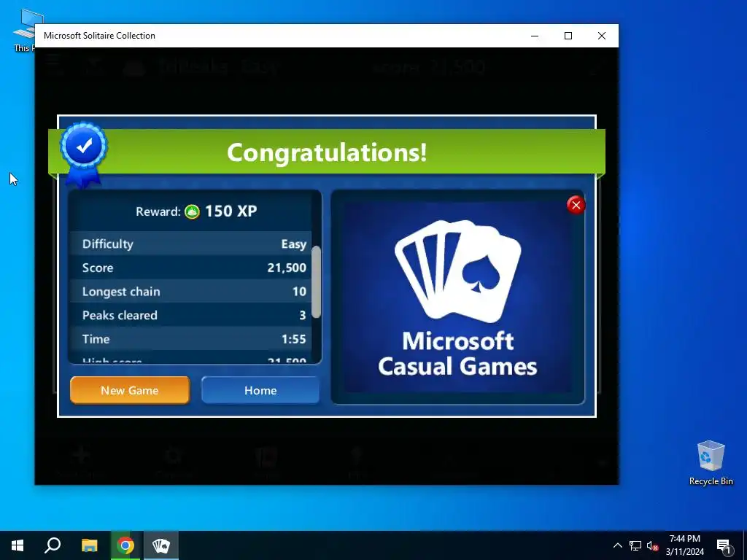This screenshot has width=747, height=560.
Task: Click the blue ribbon checkmark badge
Action: pos(84,153)
